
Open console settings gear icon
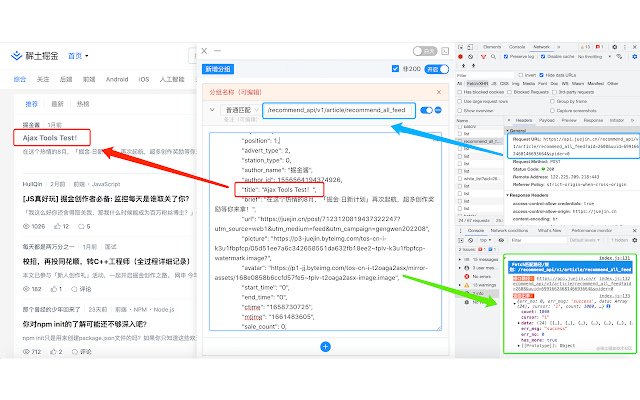point(635,240)
